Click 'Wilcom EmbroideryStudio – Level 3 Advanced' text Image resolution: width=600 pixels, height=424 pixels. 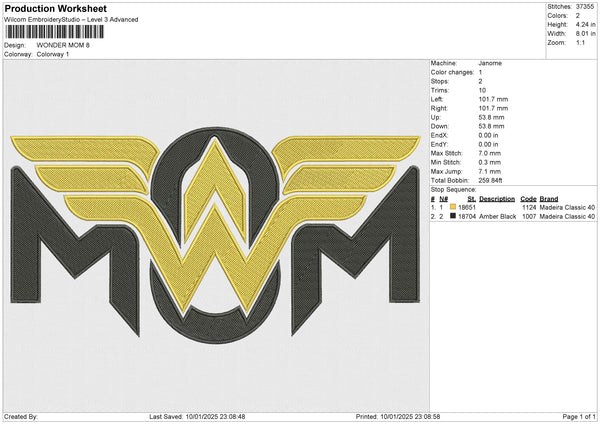click(x=71, y=20)
